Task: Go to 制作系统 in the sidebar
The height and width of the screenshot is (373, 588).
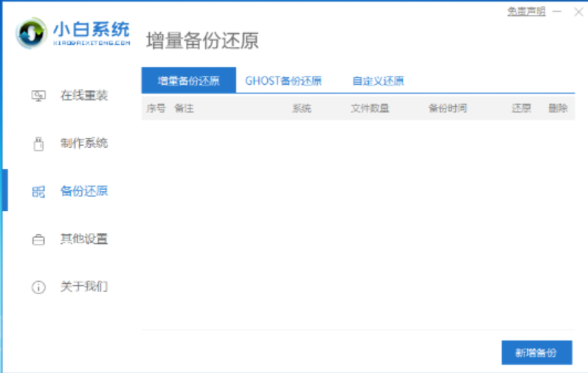Action: [x=84, y=143]
